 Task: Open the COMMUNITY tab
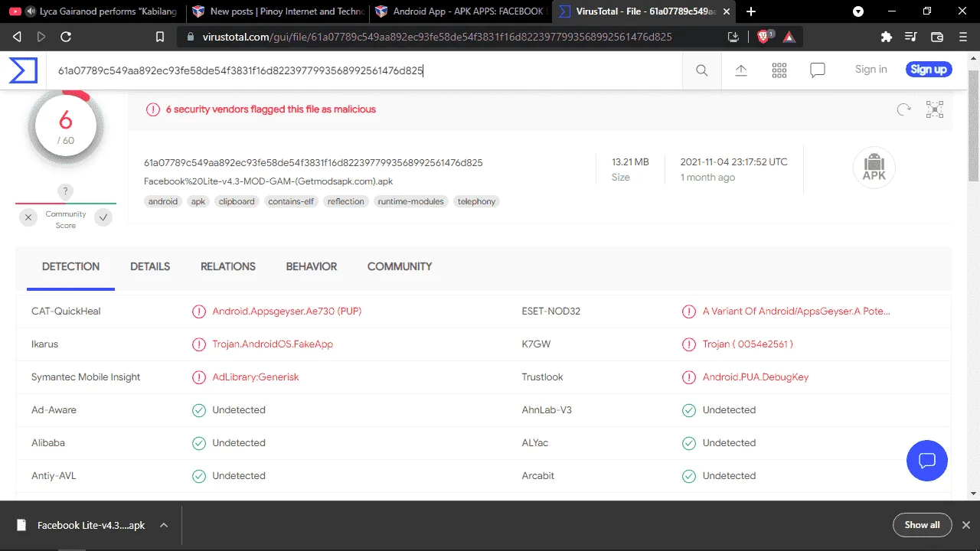(x=400, y=266)
